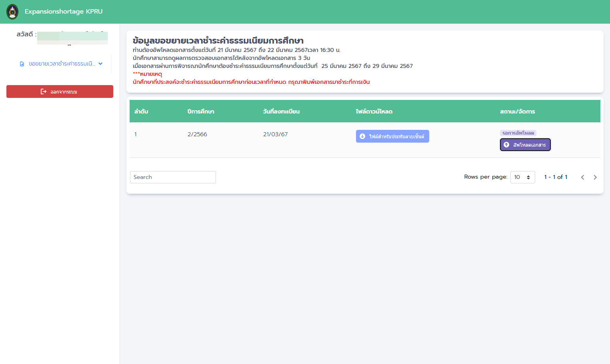Click the รอการอัพโหลด status badge
The width and height of the screenshot is (610, 364).
coord(518,133)
